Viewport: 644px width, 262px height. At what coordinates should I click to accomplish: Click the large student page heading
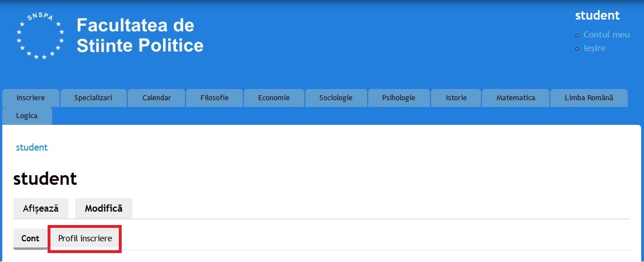(x=45, y=179)
